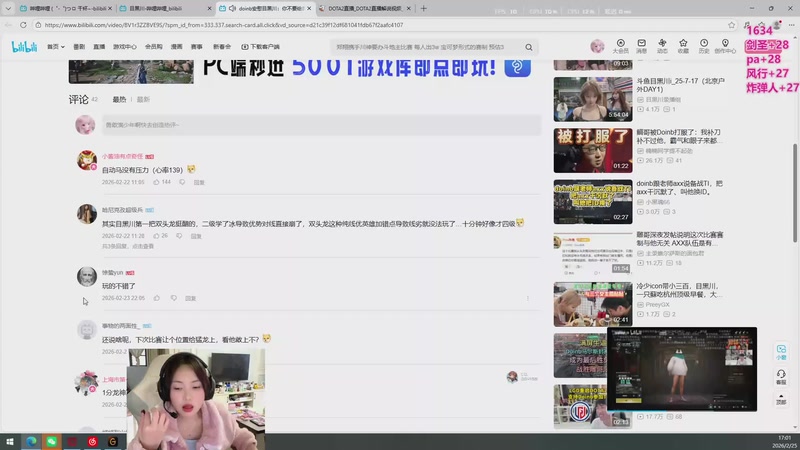Screen dimensions: 800x450
Task: Click the browser refresh button
Action: click(x=23, y=24)
